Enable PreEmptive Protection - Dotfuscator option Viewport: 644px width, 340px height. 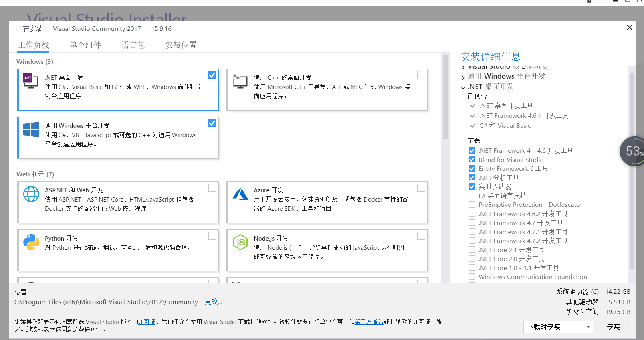click(472, 204)
